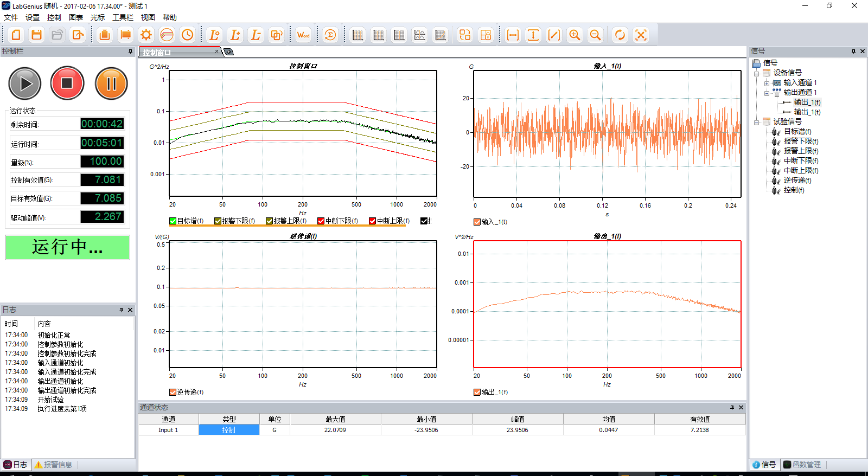
Task: Increase level with the L plus icon
Action: click(235, 35)
